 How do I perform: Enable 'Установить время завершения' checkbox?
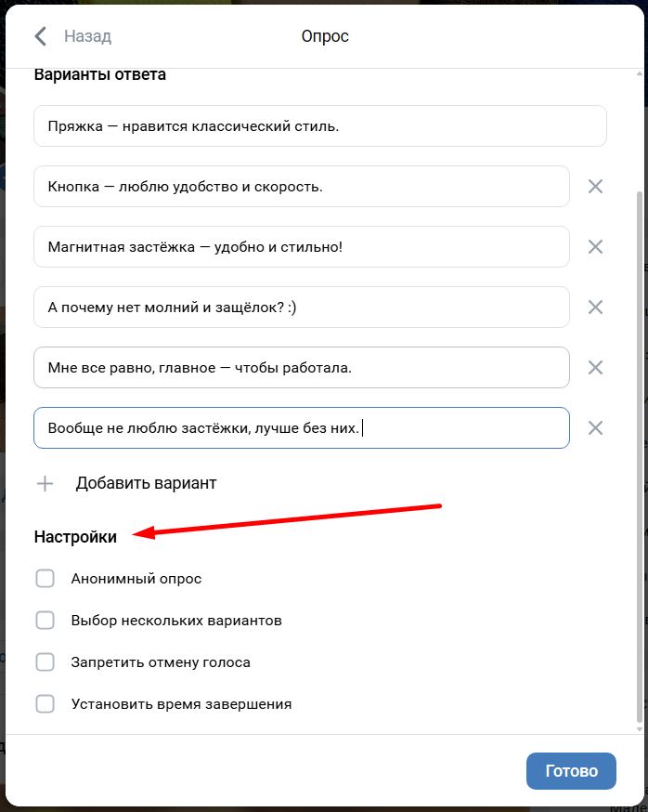[45, 703]
